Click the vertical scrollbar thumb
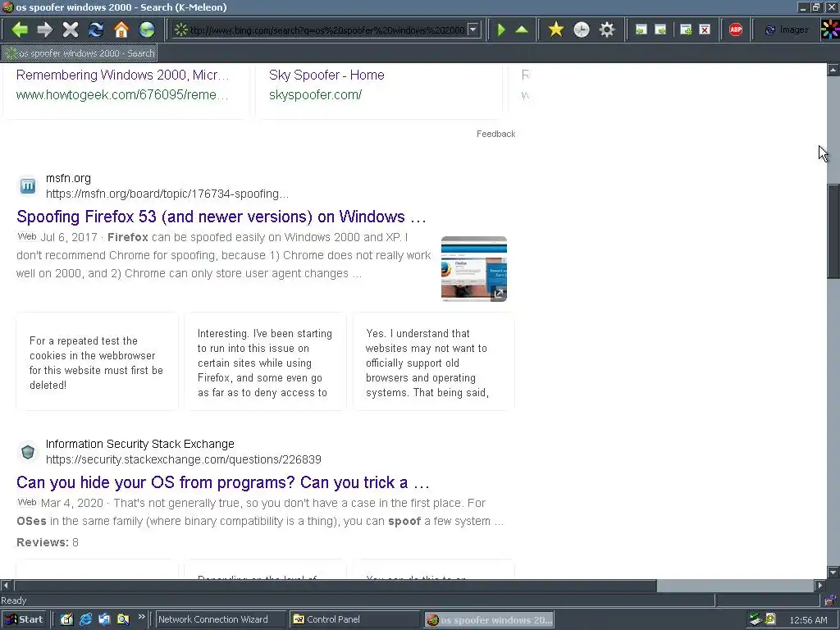Screen dimensions: 840x630 click(833, 231)
